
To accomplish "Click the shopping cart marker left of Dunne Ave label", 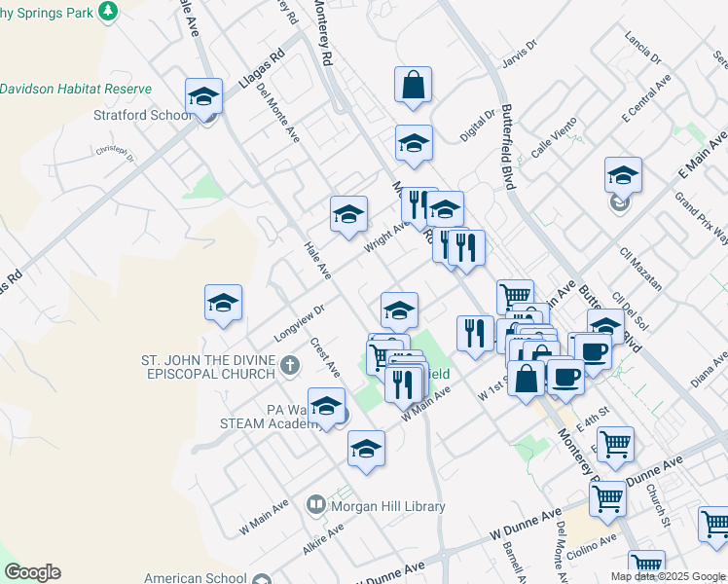I will (x=607, y=500).
